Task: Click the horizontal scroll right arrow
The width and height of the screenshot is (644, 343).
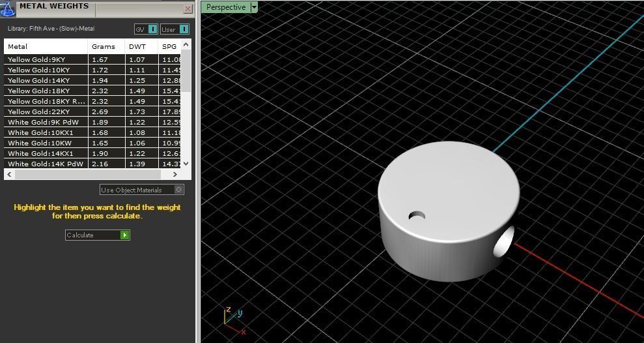Action: point(175,174)
